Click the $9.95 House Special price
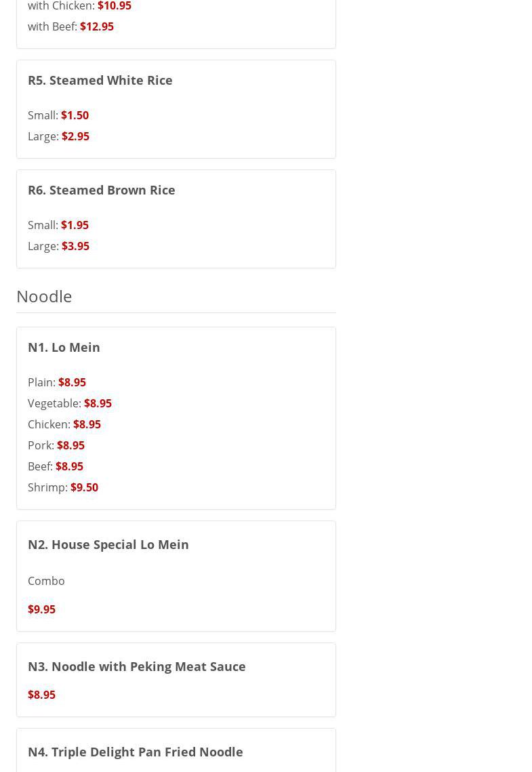532x772 pixels. click(x=41, y=609)
